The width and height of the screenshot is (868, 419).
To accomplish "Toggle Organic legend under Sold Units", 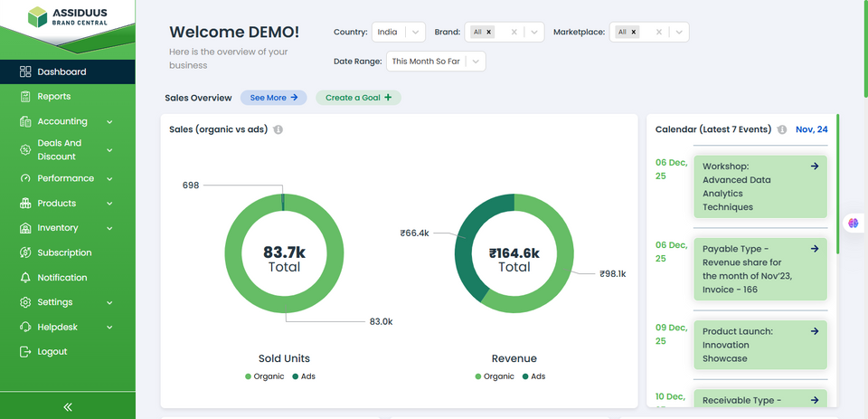I will 264,376.
